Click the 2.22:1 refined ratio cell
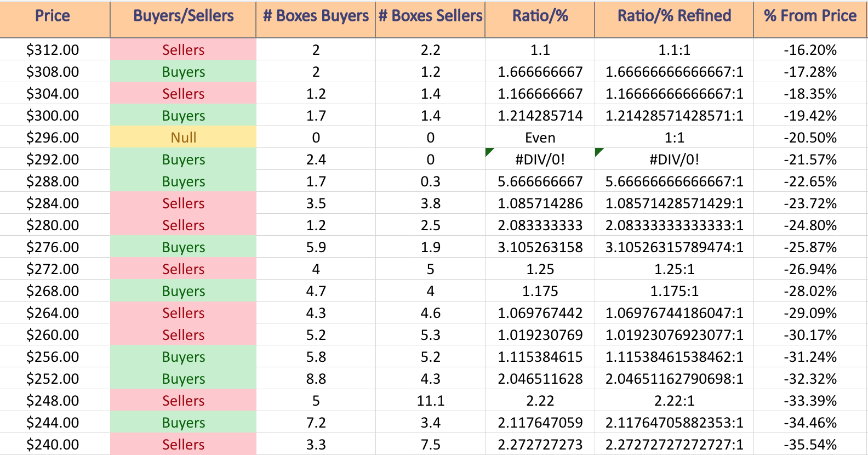The width and height of the screenshot is (868, 455). point(674,401)
